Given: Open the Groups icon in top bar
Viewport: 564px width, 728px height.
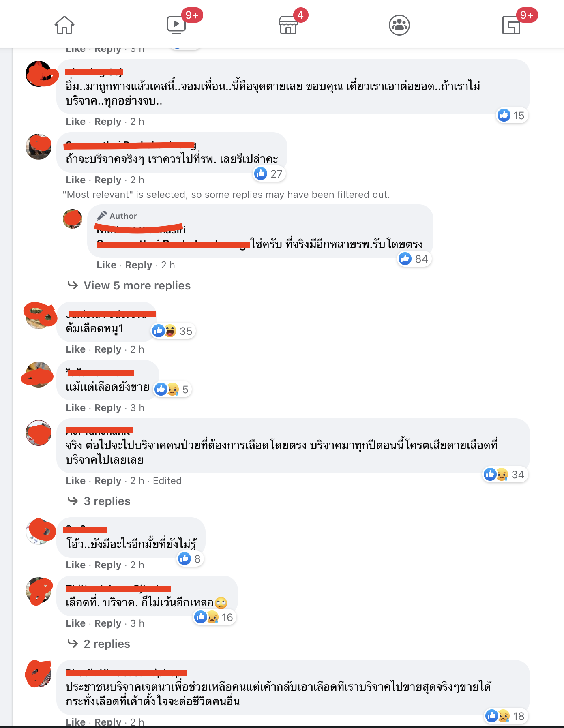Looking at the screenshot, I should [399, 25].
